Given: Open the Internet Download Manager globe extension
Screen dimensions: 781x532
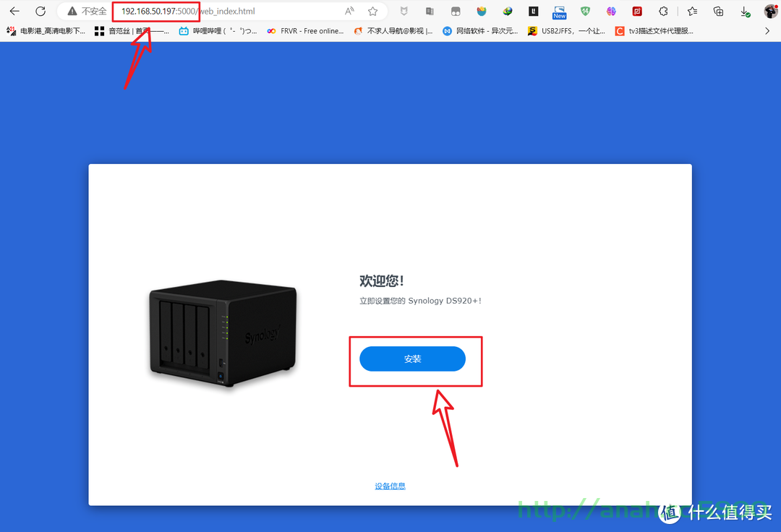Looking at the screenshot, I should (508, 11).
